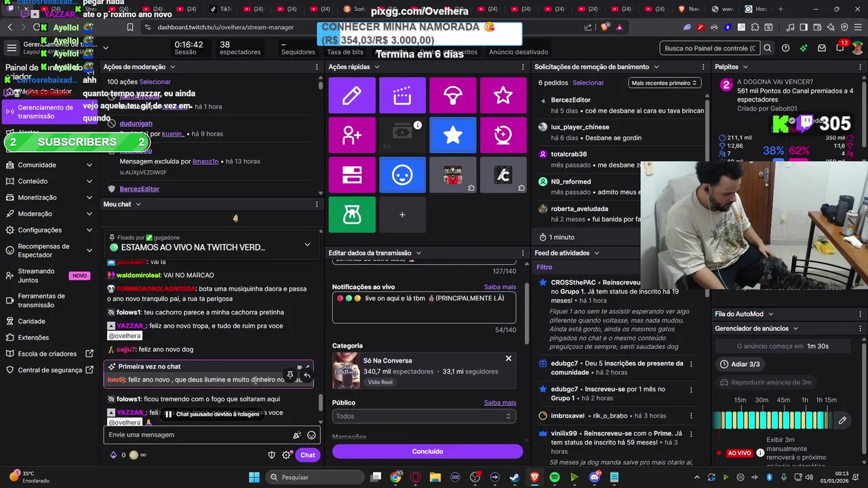Click the pink layout-panels quick action tile
Viewport: 868px width, 488px height.
352,175
